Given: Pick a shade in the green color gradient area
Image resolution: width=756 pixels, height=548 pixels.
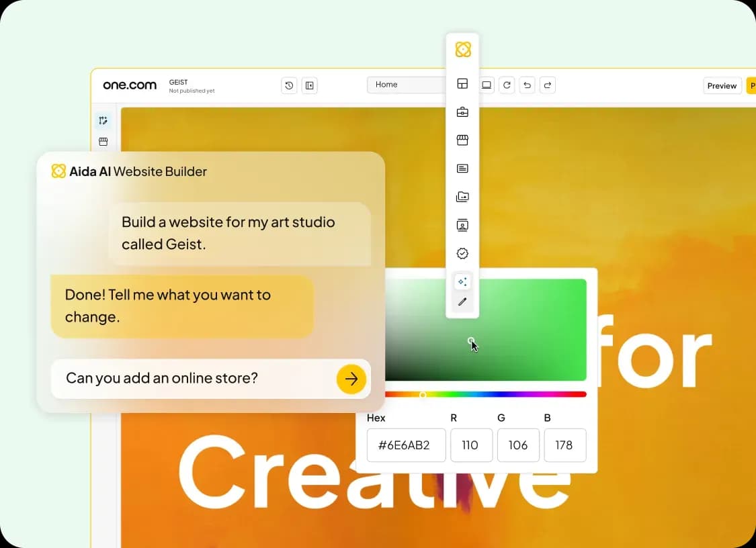Looking at the screenshot, I should 486,330.
